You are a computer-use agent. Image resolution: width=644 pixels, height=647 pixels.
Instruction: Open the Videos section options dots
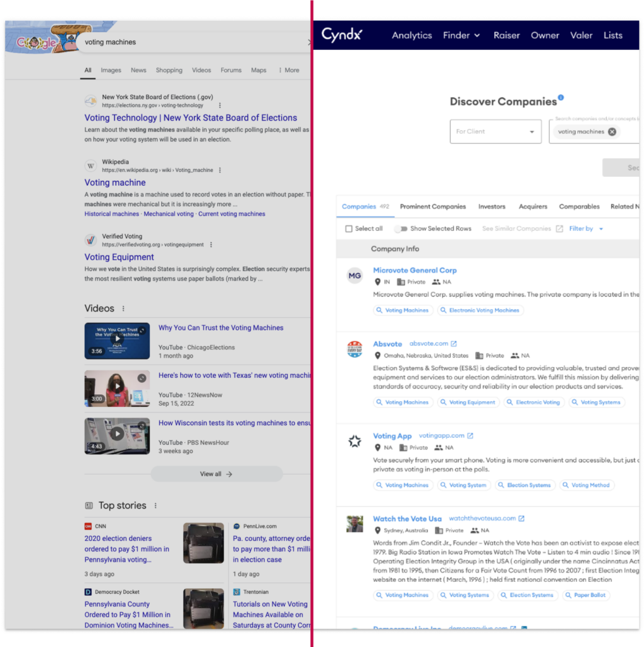(123, 308)
